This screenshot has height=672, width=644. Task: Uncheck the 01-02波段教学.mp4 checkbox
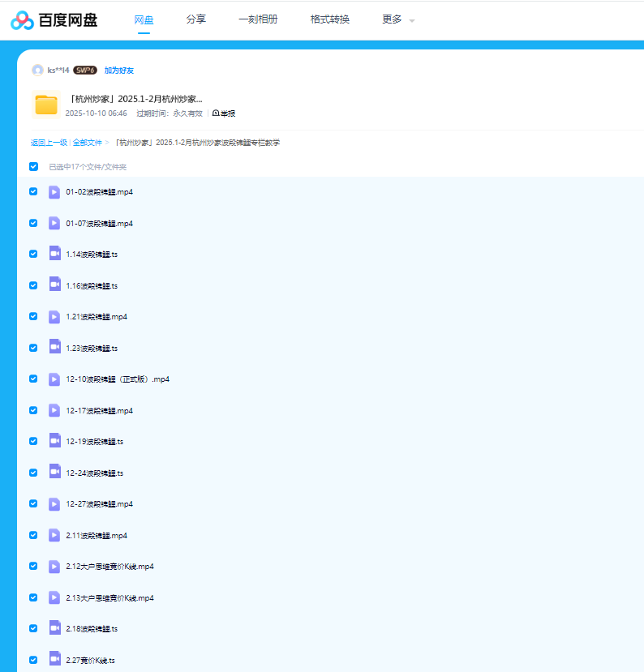[x=33, y=191]
